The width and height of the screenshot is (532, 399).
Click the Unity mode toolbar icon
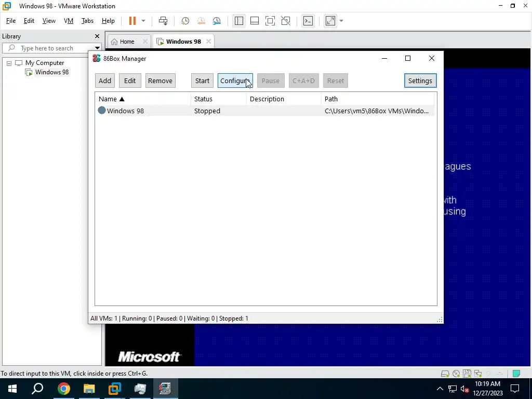(286, 21)
